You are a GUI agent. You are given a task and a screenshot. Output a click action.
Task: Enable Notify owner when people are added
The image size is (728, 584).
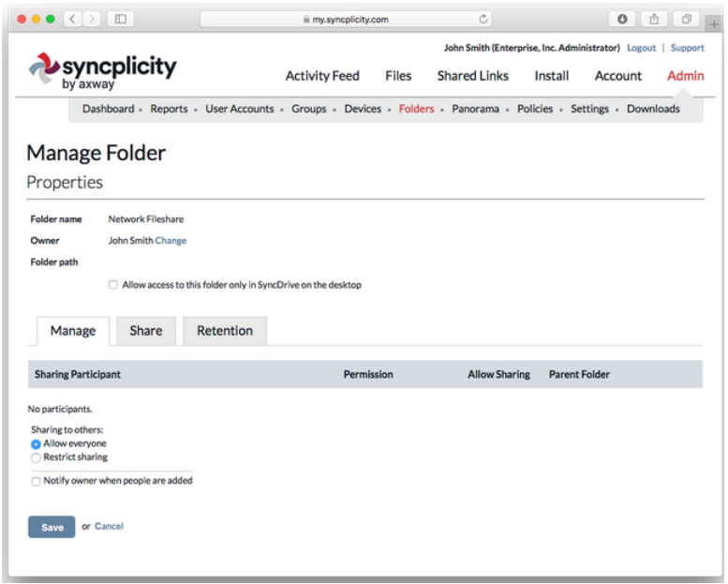[36, 481]
